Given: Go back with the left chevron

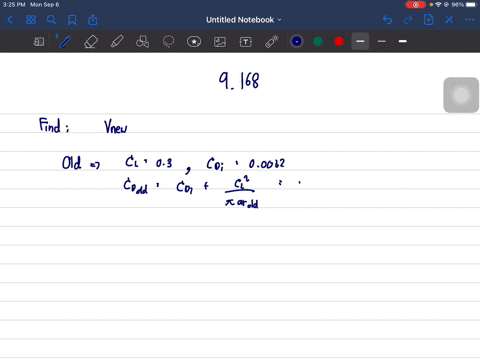Looking at the screenshot, I should pyautogui.click(x=10, y=20).
